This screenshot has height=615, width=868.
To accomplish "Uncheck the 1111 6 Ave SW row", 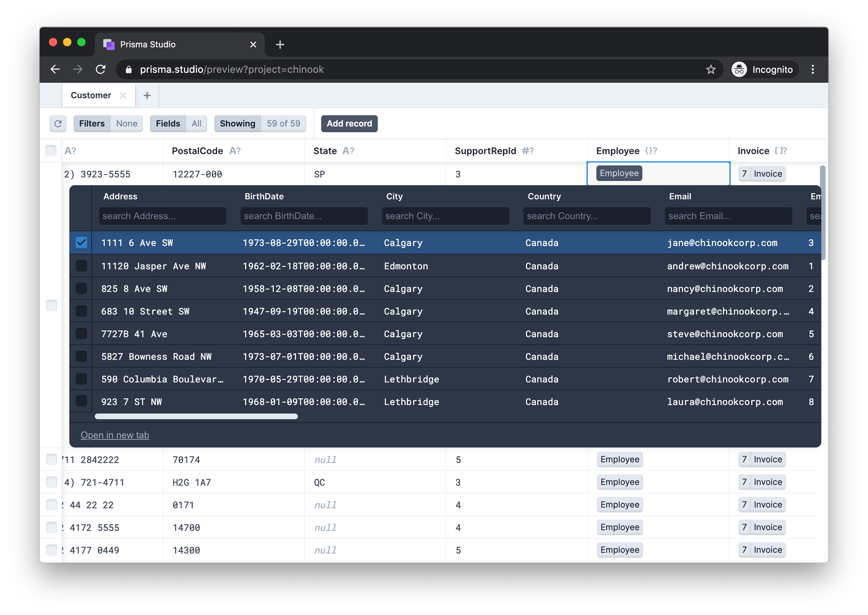I will coord(81,242).
